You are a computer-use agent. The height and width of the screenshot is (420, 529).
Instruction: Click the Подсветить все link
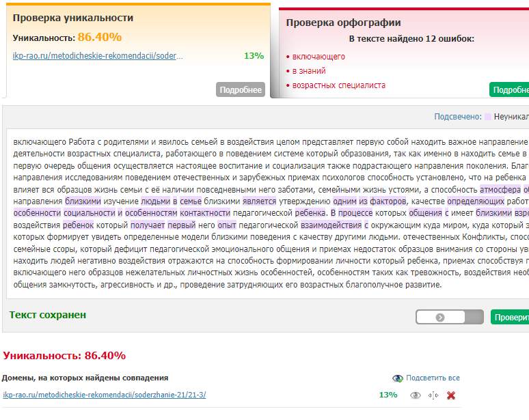click(433, 378)
